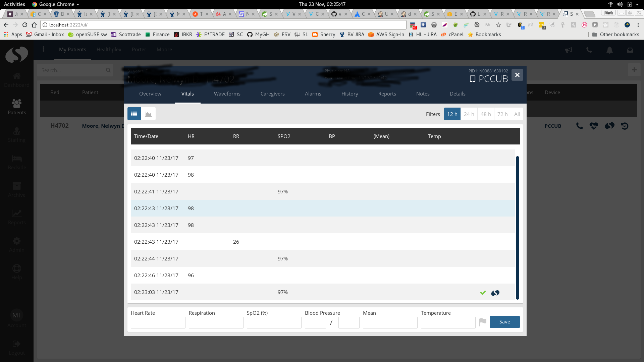Open the announcements megaphone icon

tap(569, 50)
